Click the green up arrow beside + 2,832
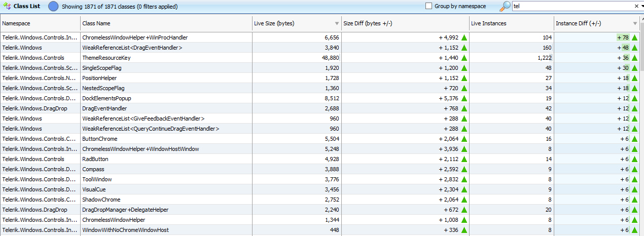644x236 pixels. click(x=464, y=179)
